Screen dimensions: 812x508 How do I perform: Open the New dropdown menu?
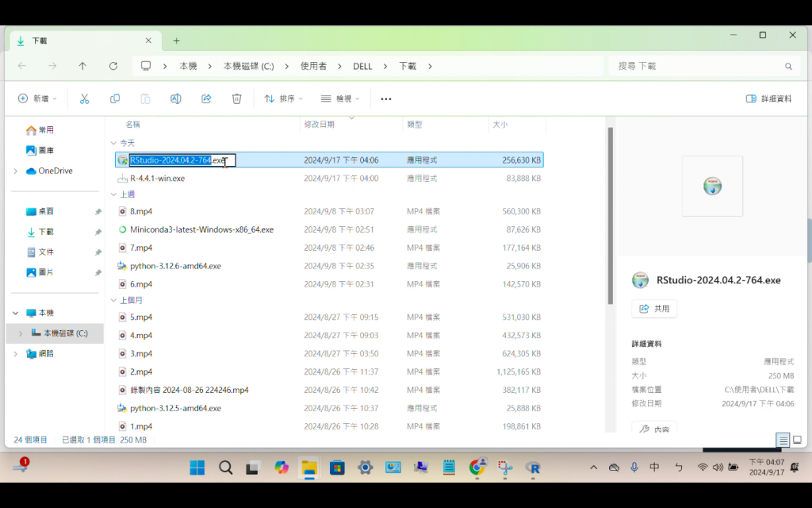click(36, 98)
